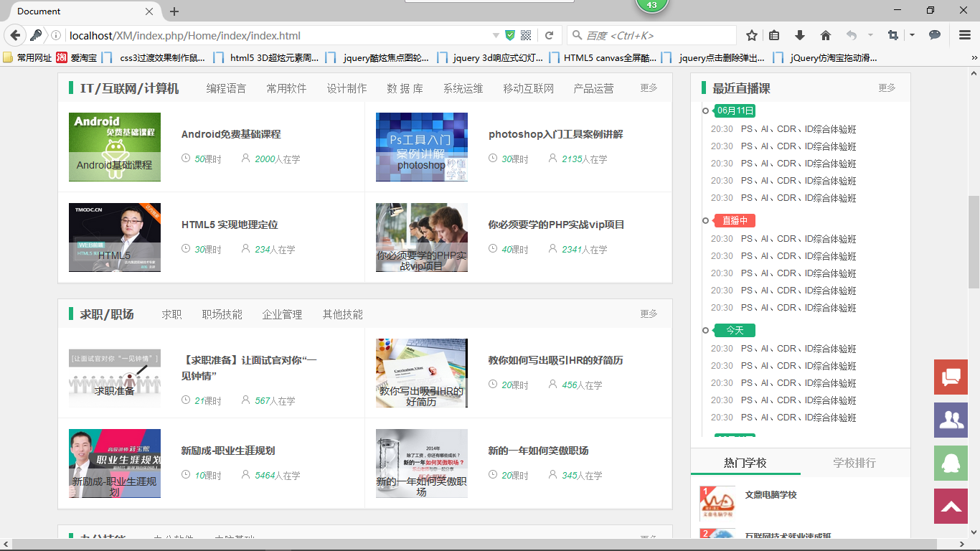Viewport: 980px width, 551px height.
Task: Click the HTML5 instructor thumbnail image
Action: click(115, 237)
